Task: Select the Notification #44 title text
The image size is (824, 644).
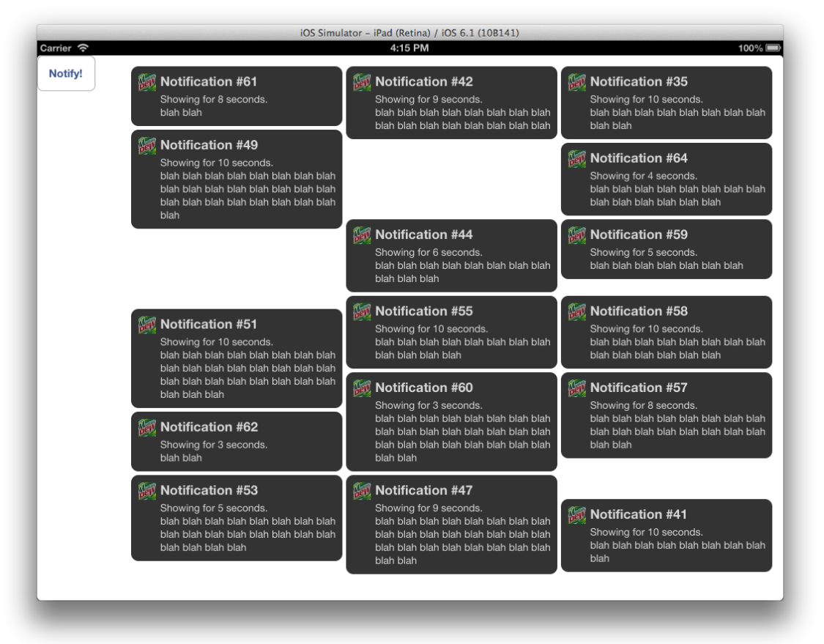Action: point(423,234)
